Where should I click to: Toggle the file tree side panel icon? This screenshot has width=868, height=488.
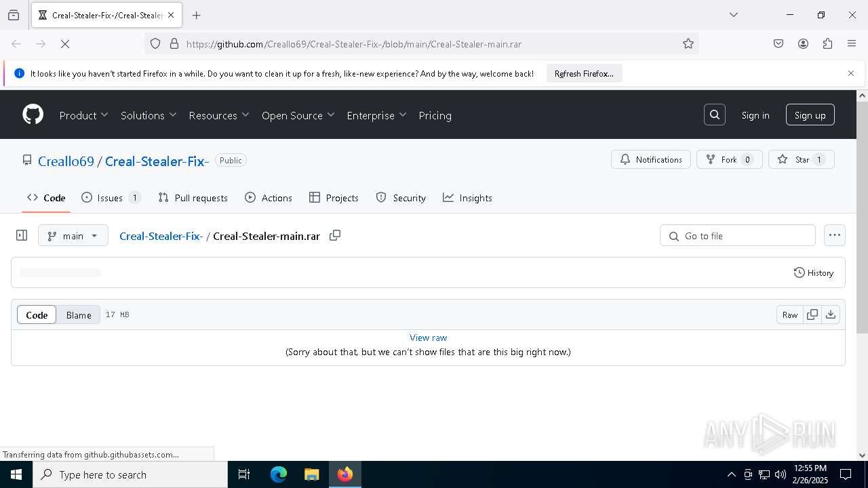[x=22, y=235]
